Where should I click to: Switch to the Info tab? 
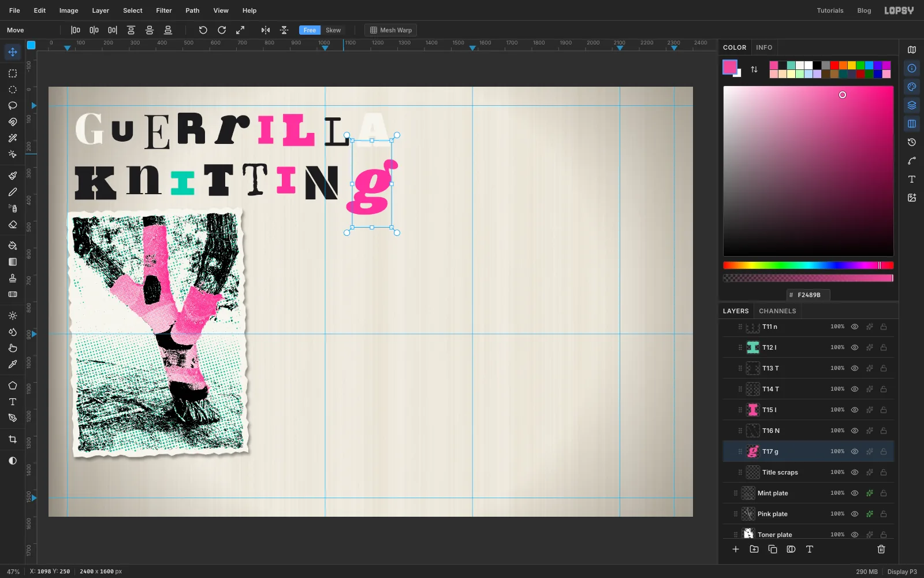(x=764, y=47)
